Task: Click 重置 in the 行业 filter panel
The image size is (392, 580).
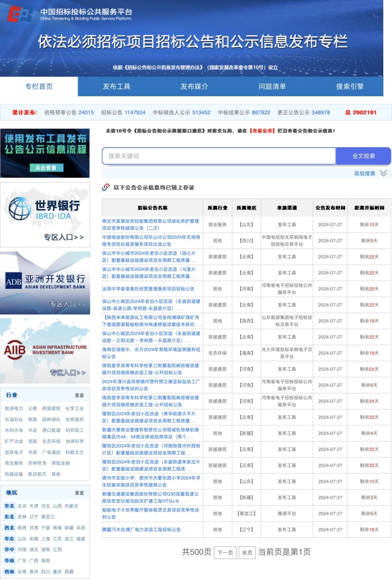Action: (x=79, y=395)
